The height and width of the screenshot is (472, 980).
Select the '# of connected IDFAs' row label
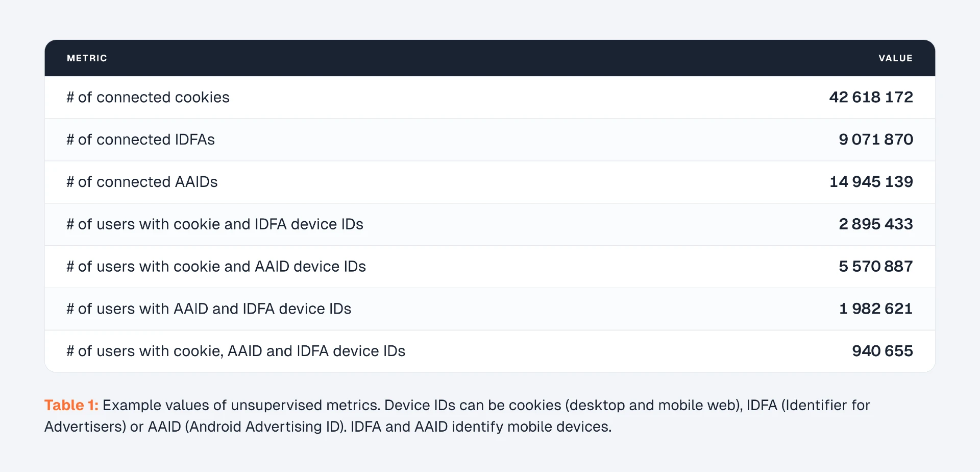pyautogui.click(x=140, y=139)
